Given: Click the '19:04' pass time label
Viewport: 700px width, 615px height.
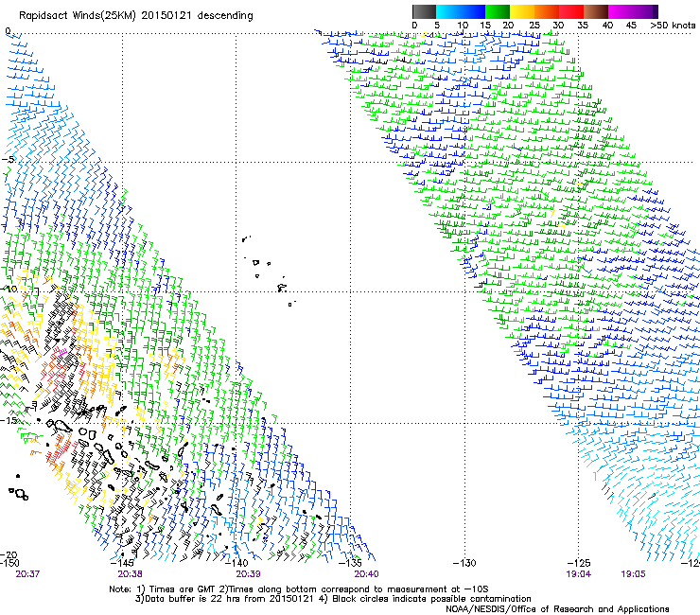Looking at the screenshot, I should coord(579,573).
